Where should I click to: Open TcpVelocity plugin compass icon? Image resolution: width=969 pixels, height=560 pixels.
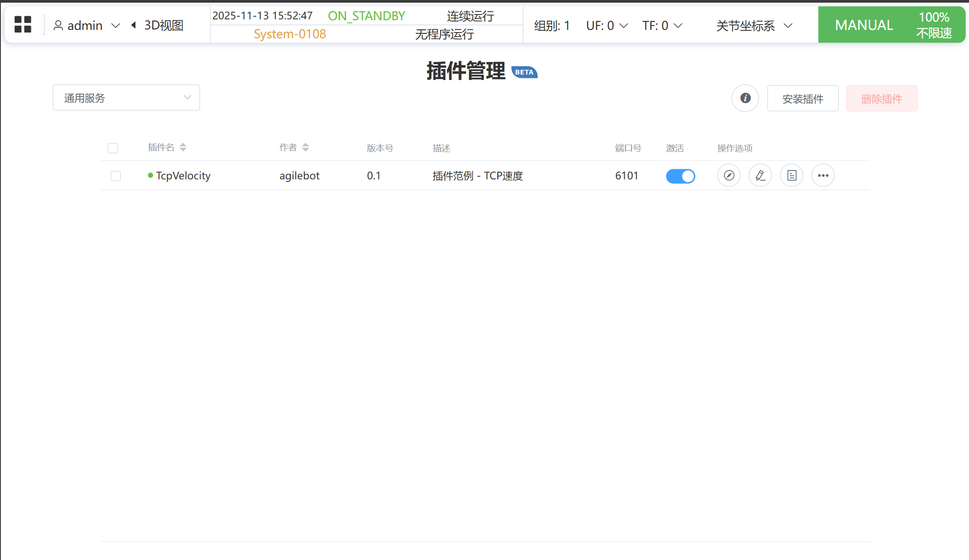pos(729,176)
